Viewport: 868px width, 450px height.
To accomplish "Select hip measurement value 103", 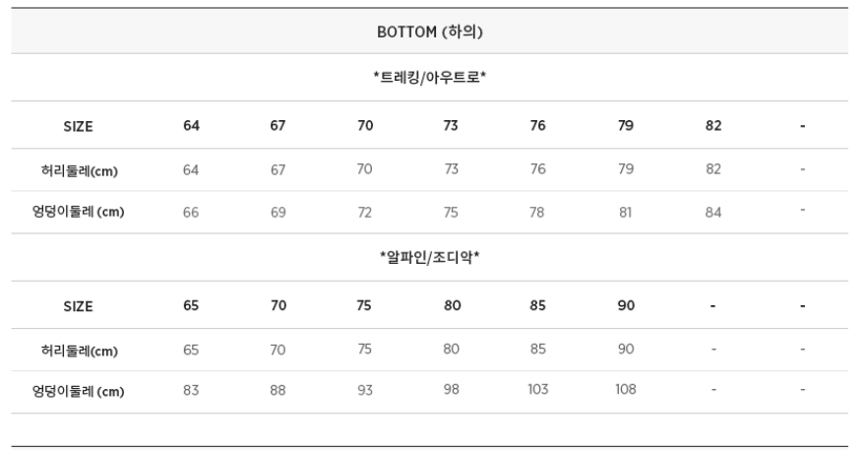I will point(538,390).
